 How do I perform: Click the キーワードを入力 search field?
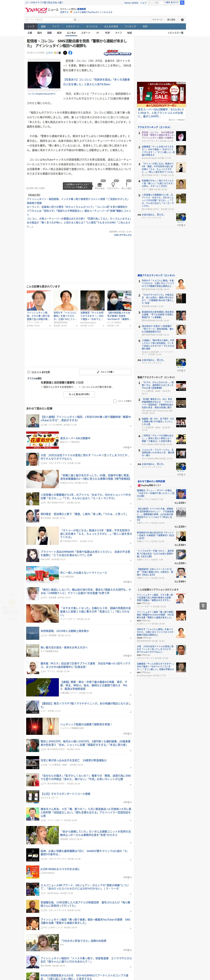coord(49,19)
